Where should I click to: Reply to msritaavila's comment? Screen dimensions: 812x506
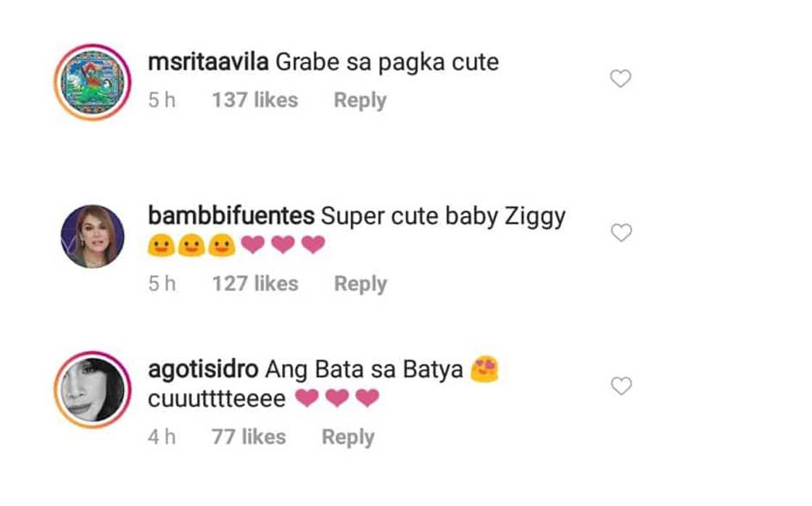(359, 100)
